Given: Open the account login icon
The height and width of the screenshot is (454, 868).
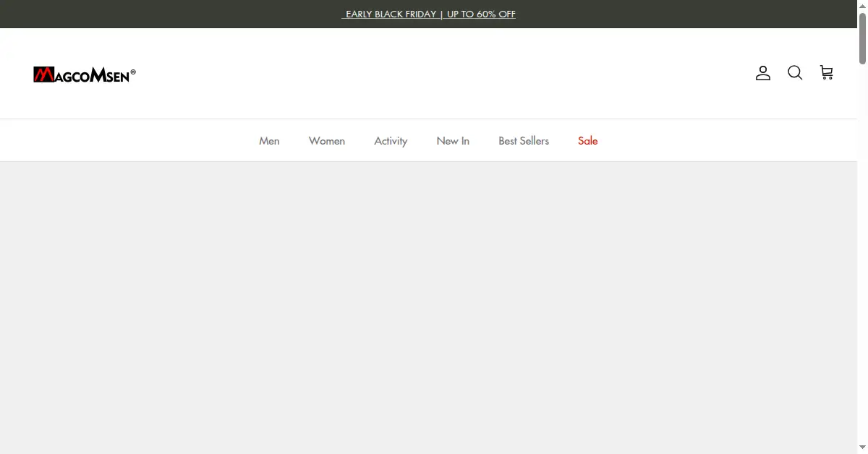Looking at the screenshot, I should pyautogui.click(x=763, y=73).
